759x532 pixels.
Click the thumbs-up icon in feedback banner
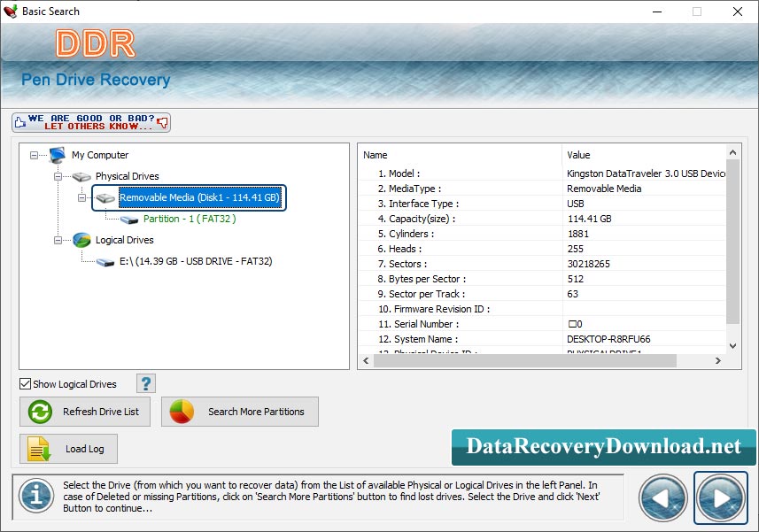click(x=19, y=122)
